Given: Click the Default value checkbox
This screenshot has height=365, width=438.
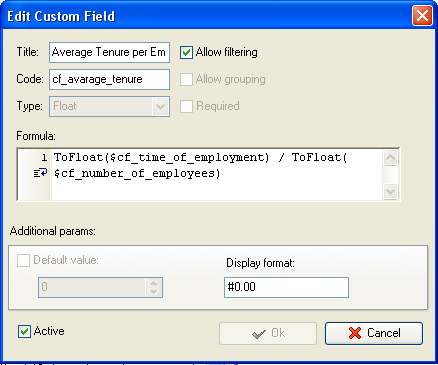Looking at the screenshot, I should tap(23, 260).
